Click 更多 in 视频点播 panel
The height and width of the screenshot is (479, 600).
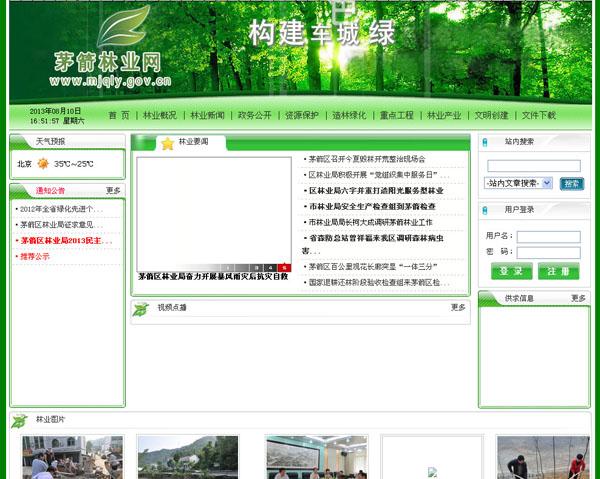(458, 307)
